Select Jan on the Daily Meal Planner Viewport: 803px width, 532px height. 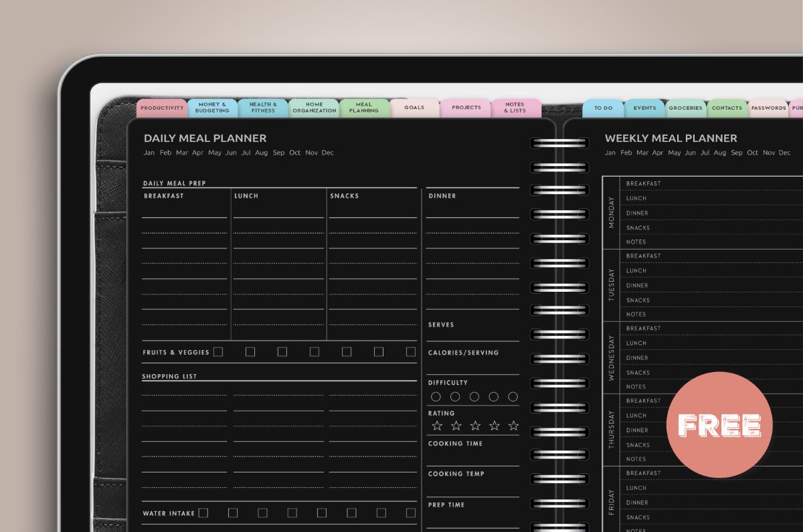149,153
